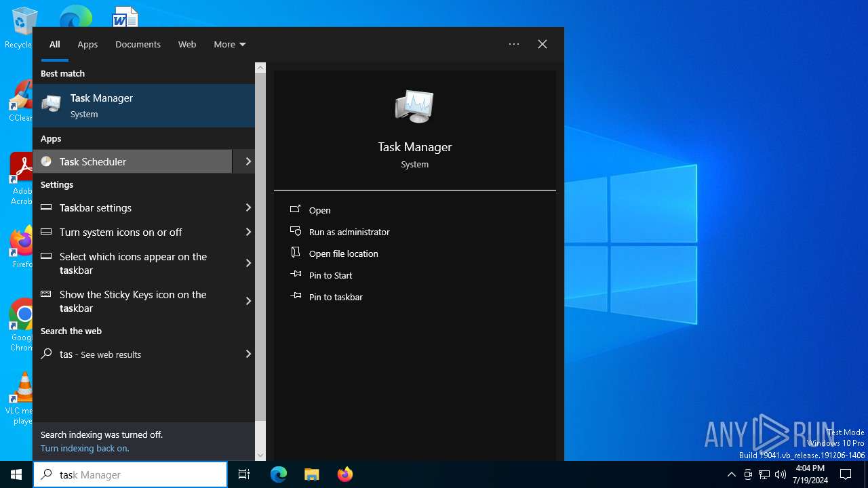This screenshot has width=868, height=488.
Task: Open Task View on the taskbar
Action: tap(244, 474)
